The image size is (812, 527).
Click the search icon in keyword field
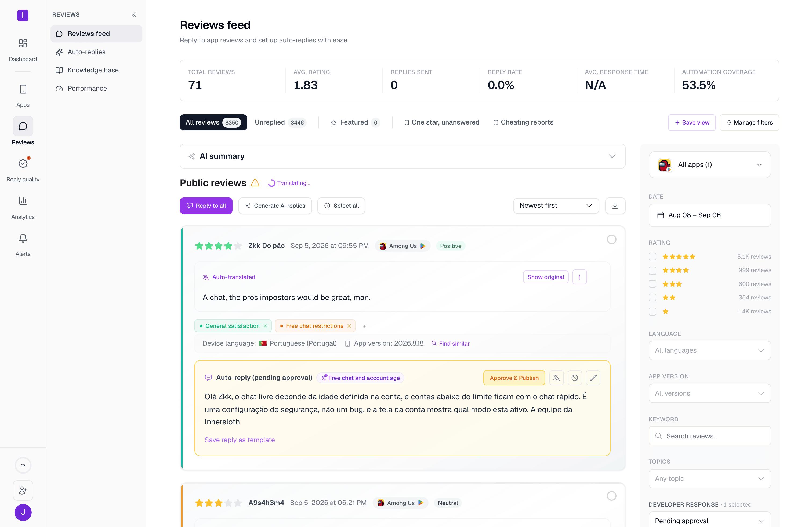tap(658, 436)
